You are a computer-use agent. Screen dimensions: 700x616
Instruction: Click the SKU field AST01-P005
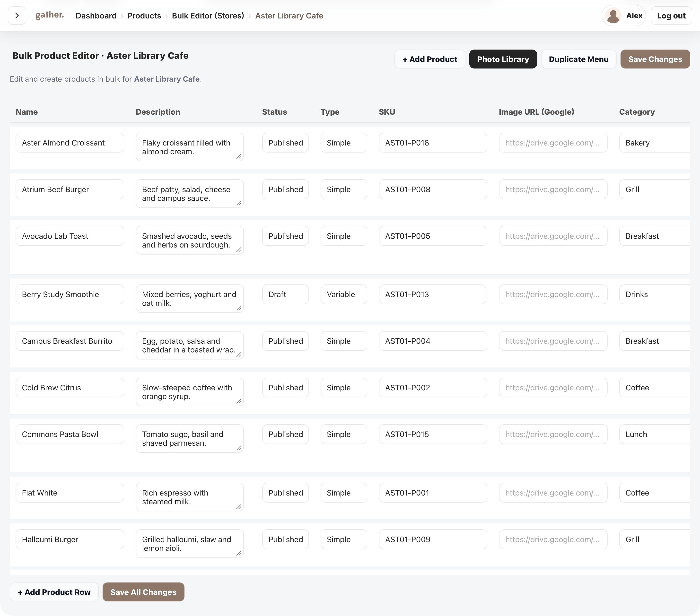coord(433,236)
